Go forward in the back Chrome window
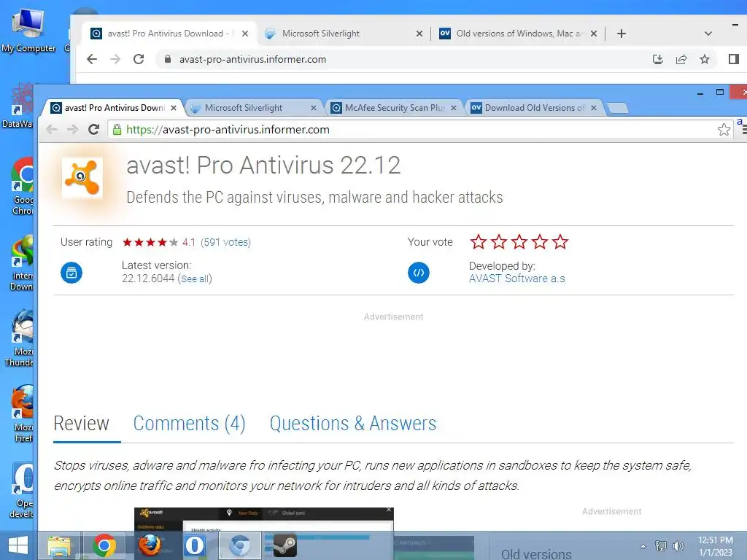This screenshot has width=747, height=560. (115, 59)
